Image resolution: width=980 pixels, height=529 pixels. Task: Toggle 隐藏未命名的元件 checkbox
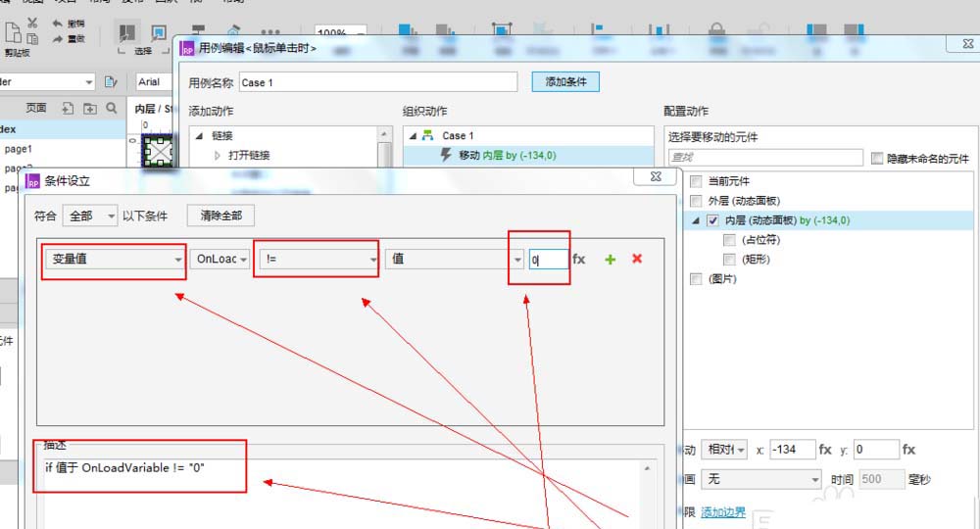click(x=877, y=158)
